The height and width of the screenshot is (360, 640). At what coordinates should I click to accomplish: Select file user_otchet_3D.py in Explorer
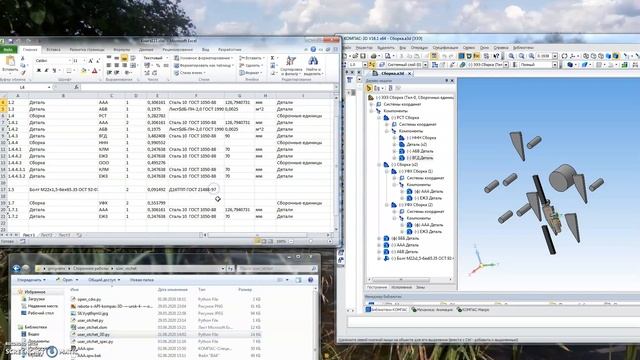pyautogui.click(x=93, y=334)
